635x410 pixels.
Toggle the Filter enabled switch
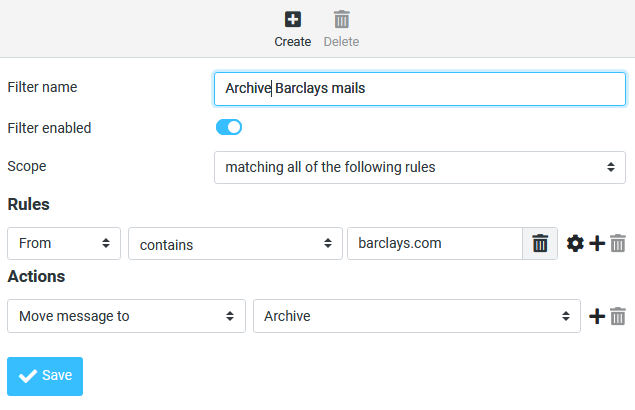coord(229,127)
